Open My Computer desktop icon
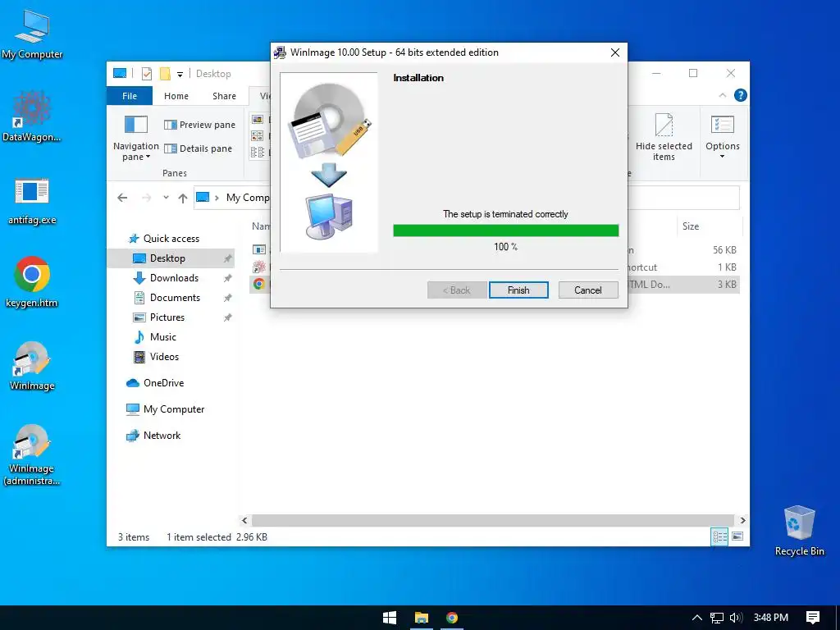 click(x=32, y=34)
